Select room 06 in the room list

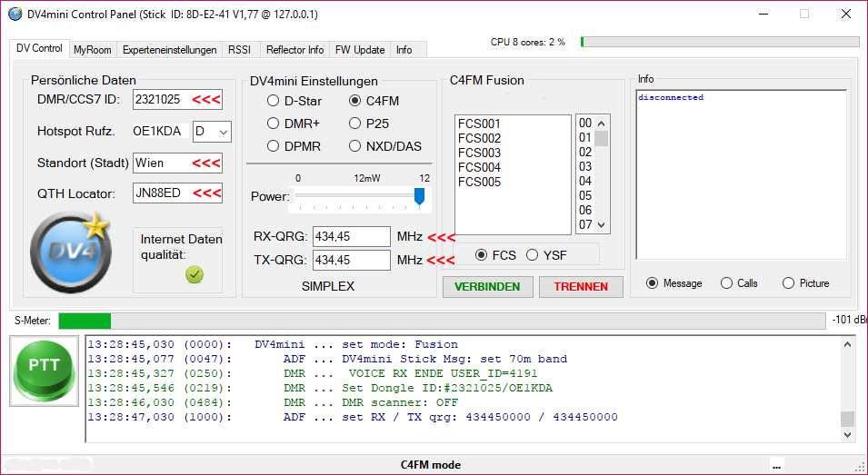pyautogui.click(x=585, y=210)
